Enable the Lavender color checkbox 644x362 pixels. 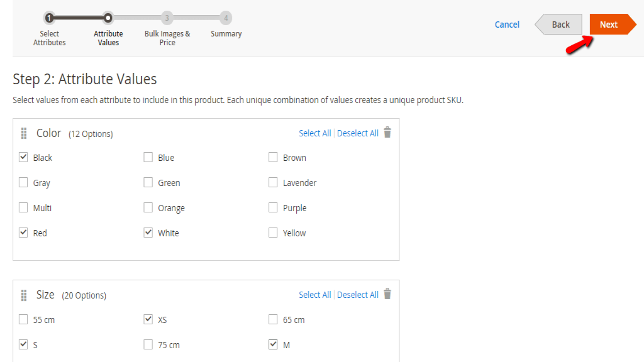pos(273,182)
